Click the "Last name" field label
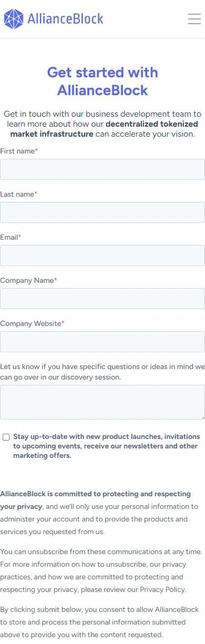This screenshot has height=644, width=205. (18, 194)
